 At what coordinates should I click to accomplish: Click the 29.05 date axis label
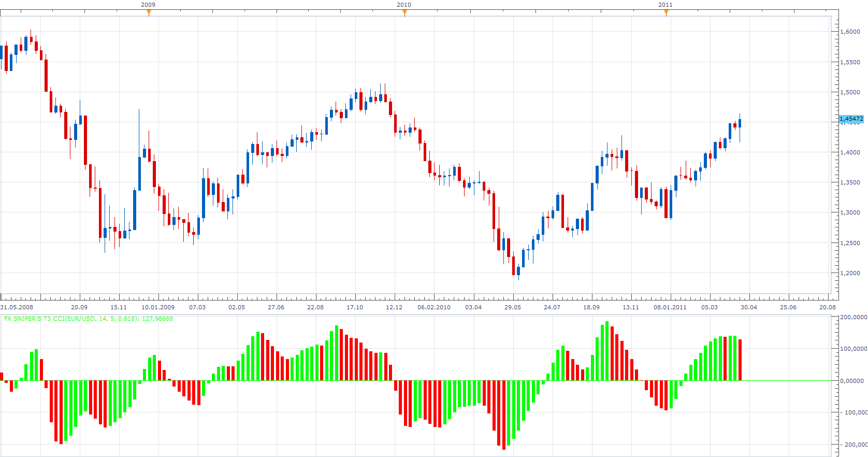coord(513,307)
